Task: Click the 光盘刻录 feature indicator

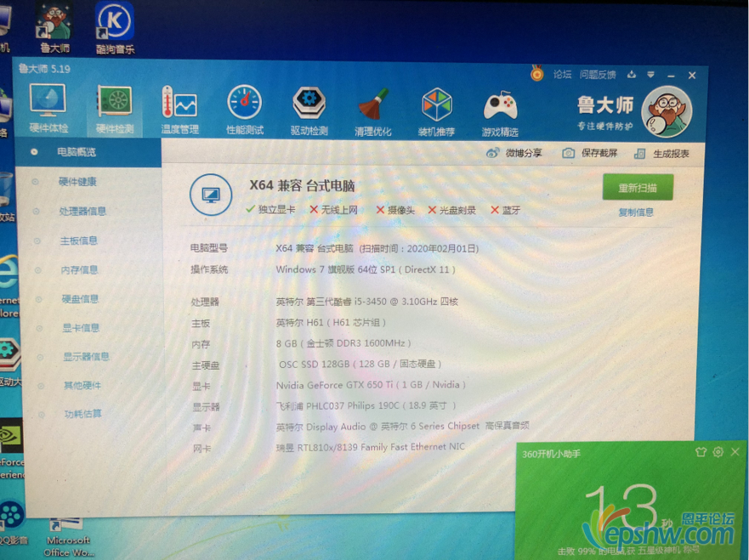Action: pyautogui.click(x=452, y=210)
